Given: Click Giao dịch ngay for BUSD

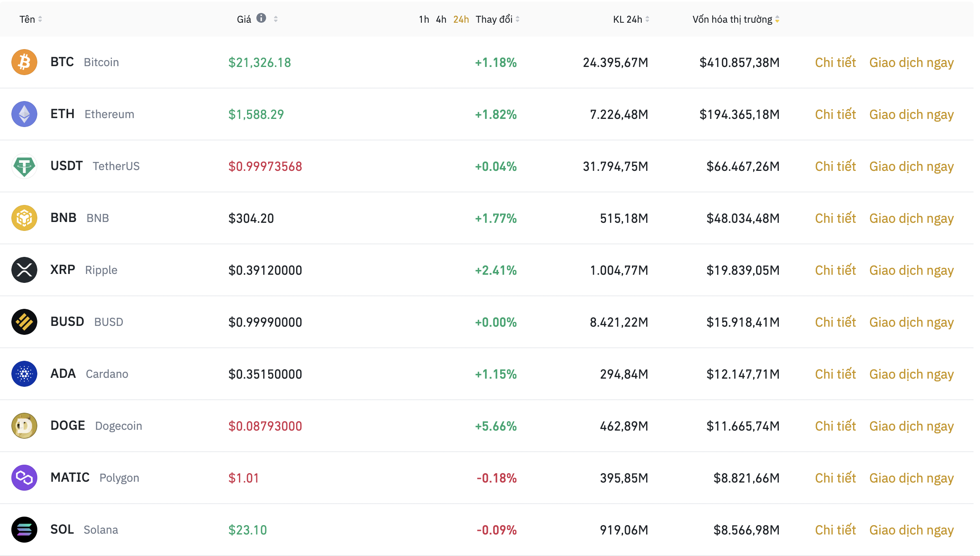Looking at the screenshot, I should 911,323.
